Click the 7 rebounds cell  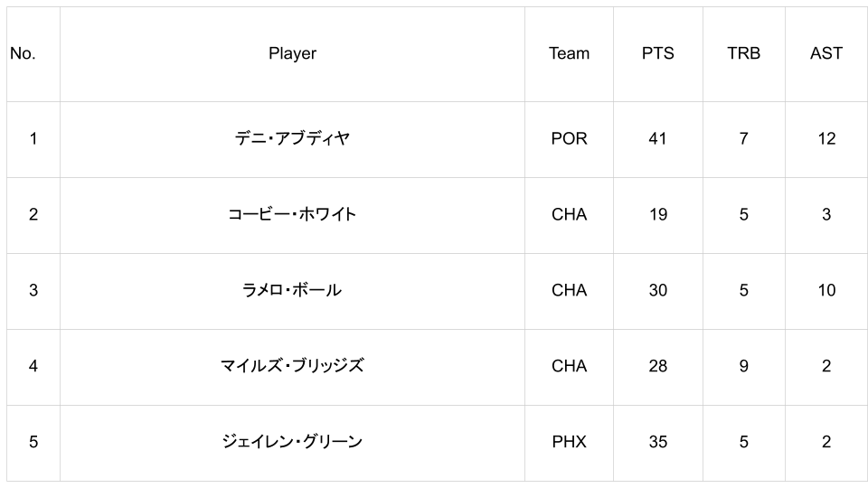pyautogui.click(x=744, y=139)
